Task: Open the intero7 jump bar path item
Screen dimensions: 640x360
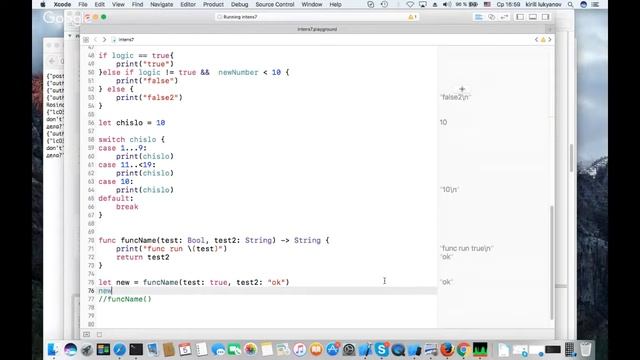Action: tap(123, 40)
